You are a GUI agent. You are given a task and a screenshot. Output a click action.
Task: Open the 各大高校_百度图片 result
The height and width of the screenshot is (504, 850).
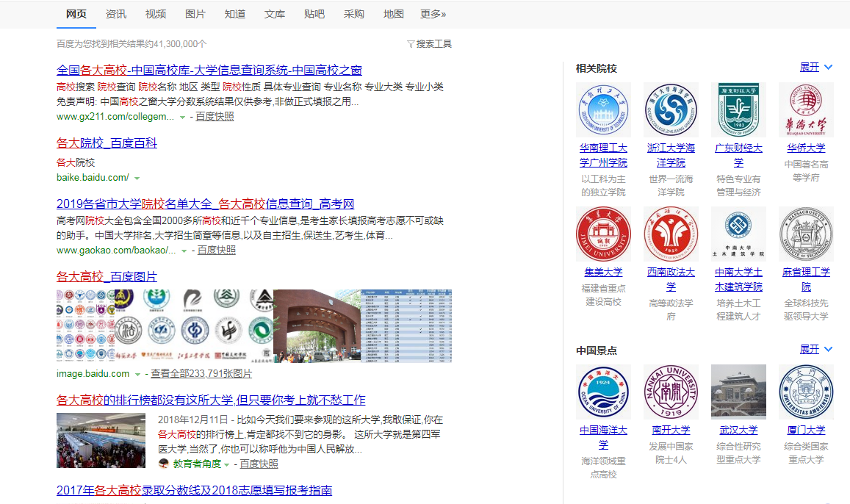(x=107, y=277)
